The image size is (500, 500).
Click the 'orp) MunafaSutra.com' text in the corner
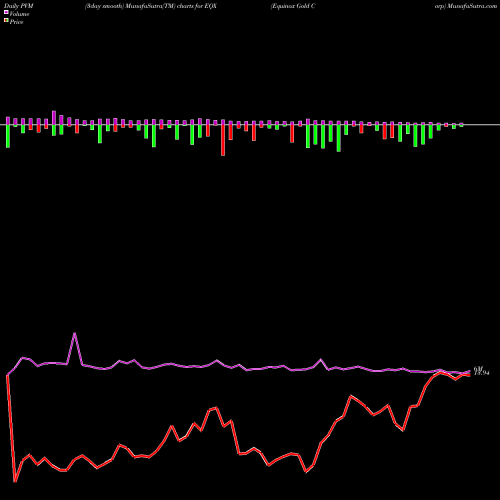tap(466, 6)
